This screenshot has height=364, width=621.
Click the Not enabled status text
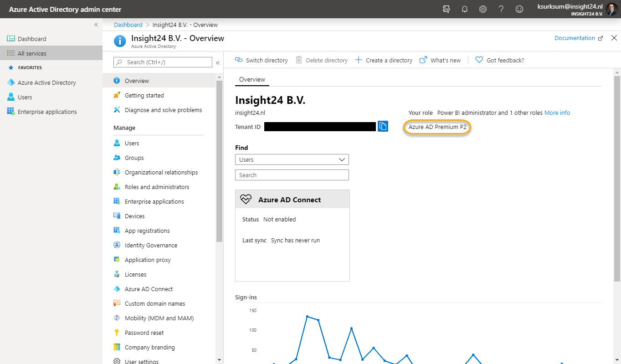pos(280,219)
